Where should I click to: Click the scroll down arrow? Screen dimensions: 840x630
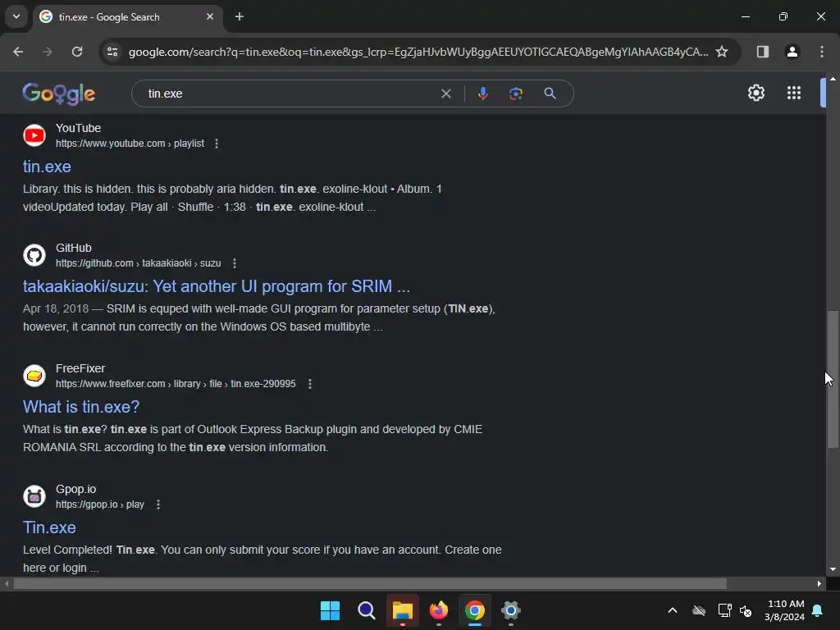[x=833, y=569]
